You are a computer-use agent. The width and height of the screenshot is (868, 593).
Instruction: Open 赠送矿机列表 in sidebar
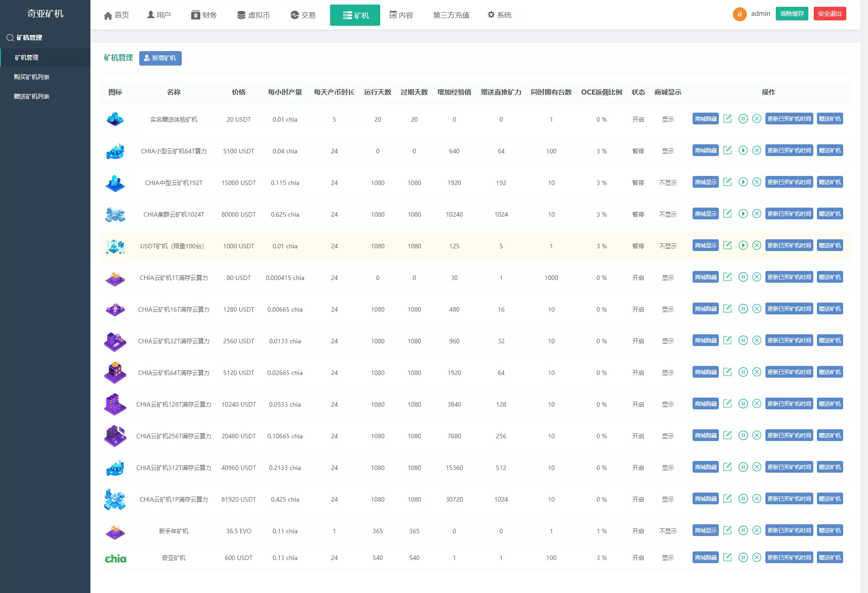pyautogui.click(x=32, y=96)
